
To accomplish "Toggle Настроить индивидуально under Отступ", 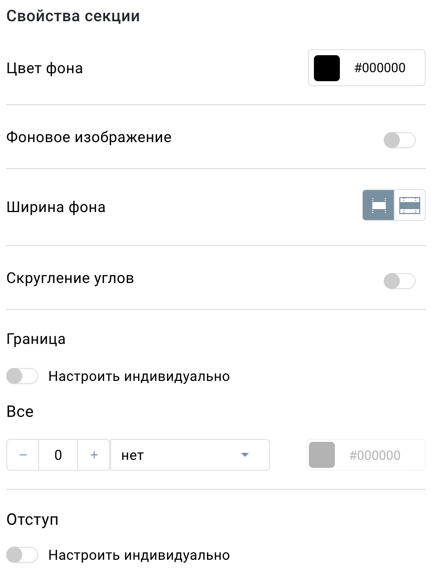I will tap(22, 555).
